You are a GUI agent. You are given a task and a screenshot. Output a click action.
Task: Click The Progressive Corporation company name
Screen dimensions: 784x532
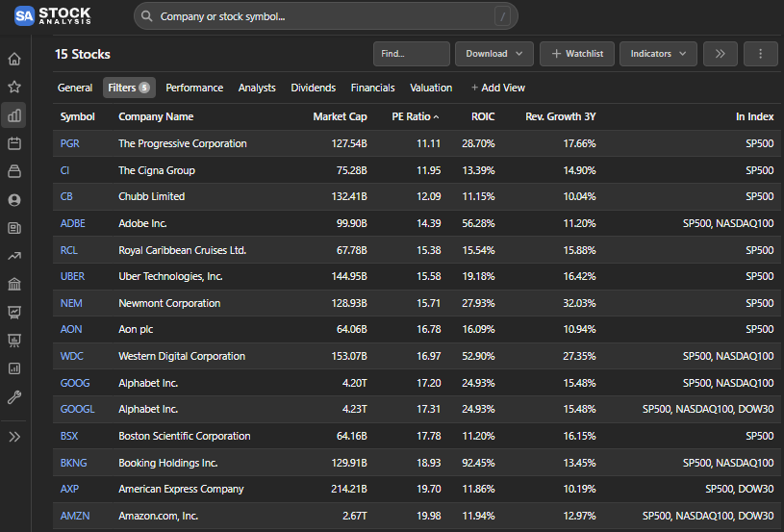tap(183, 143)
